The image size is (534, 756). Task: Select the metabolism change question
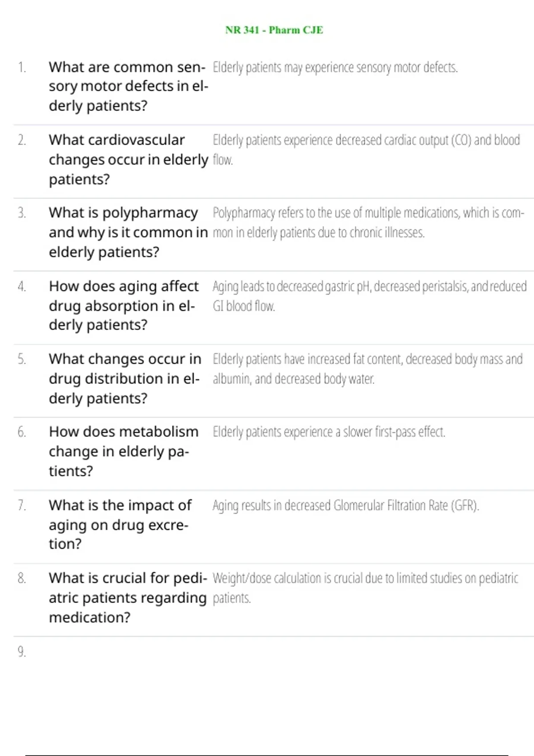tap(123, 451)
